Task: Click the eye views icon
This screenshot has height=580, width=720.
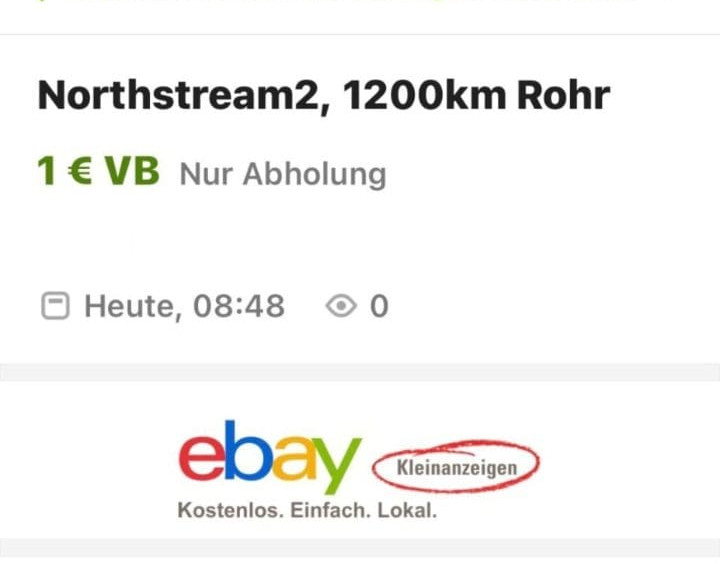Action: pos(341,305)
